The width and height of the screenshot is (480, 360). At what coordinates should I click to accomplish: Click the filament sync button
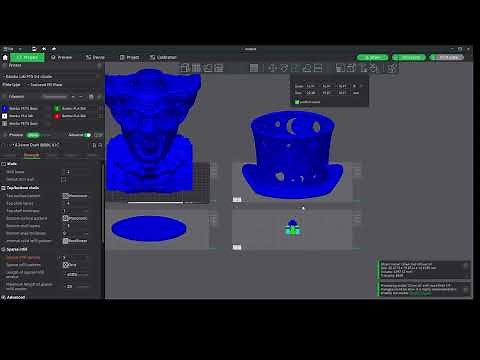tap(91, 97)
